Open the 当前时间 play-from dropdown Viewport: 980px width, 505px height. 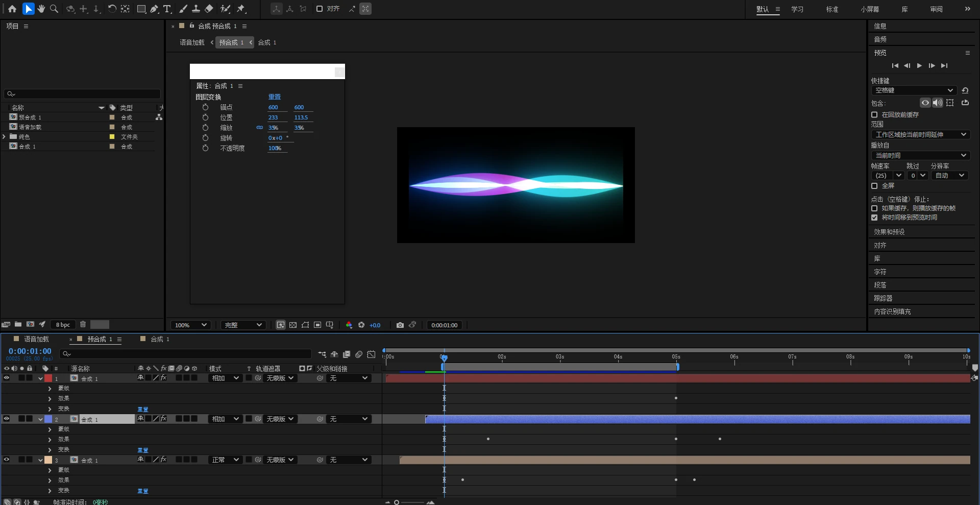(920, 155)
